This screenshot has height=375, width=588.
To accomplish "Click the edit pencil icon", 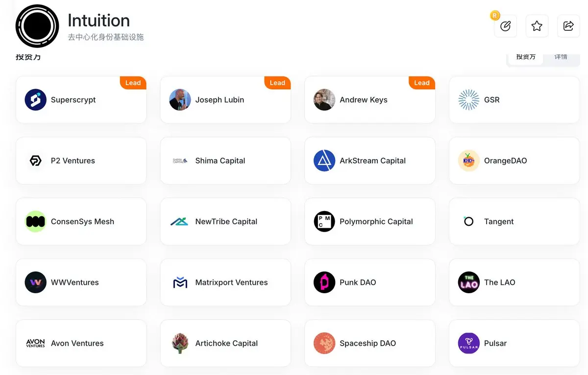I will click(x=505, y=26).
